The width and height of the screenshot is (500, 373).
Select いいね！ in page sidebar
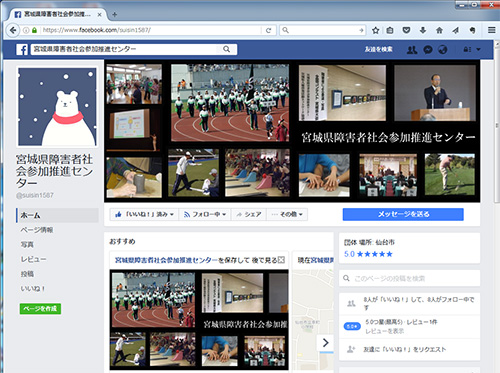(x=32, y=289)
